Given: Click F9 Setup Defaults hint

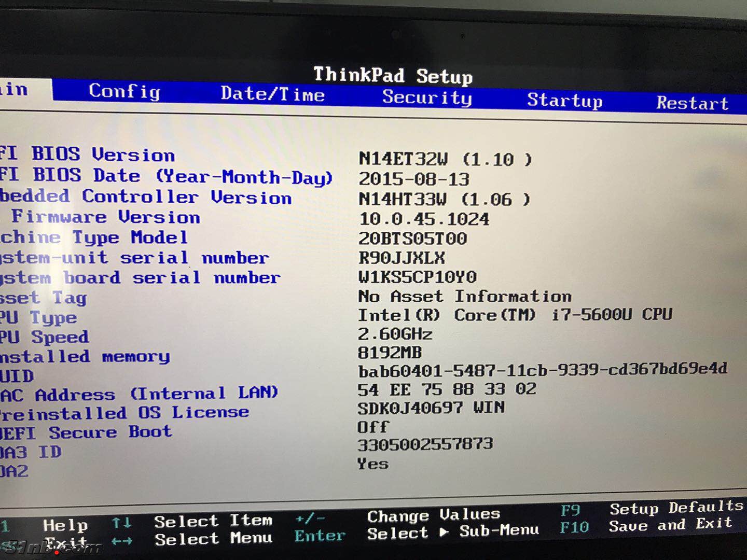Looking at the screenshot, I should coord(652,508).
